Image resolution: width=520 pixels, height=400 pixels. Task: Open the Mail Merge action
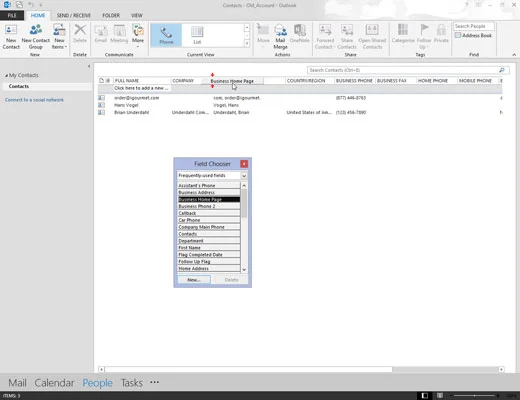[x=280, y=36]
